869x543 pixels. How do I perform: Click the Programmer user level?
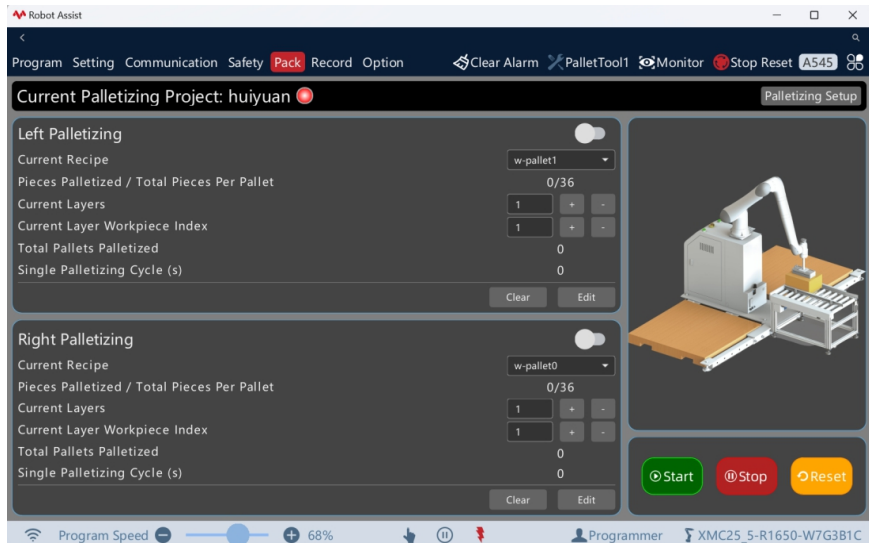[617, 535]
